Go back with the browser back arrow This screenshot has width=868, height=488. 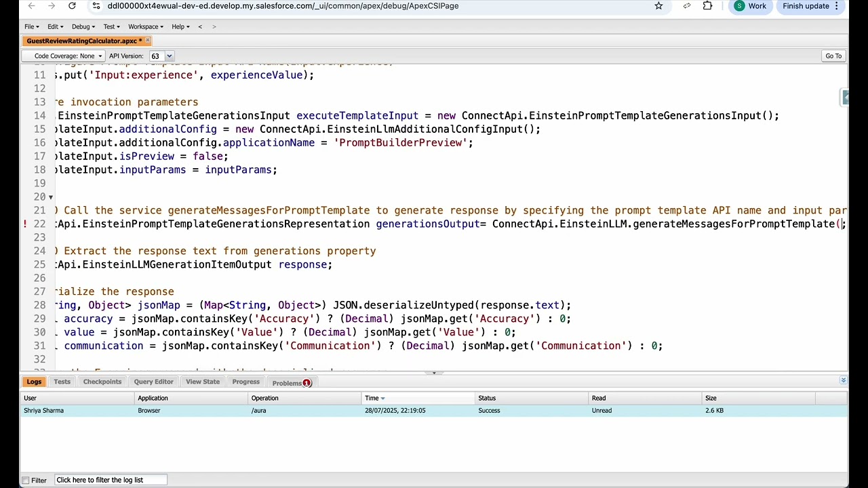point(31,6)
